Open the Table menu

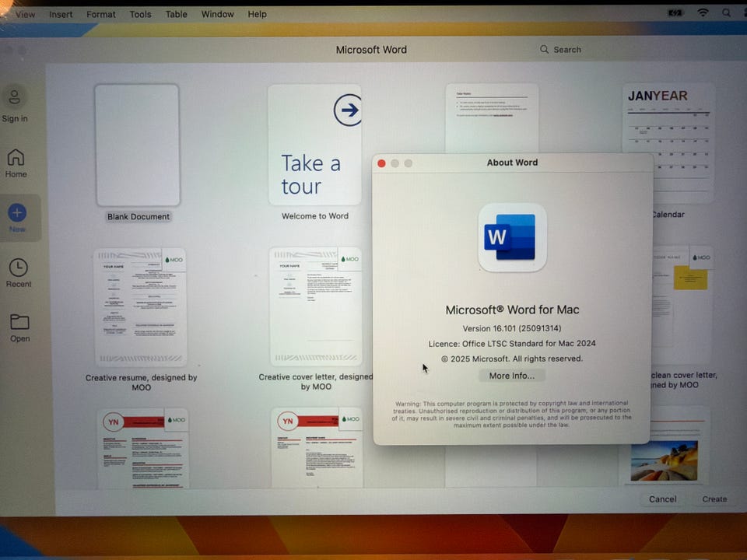click(176, 14)
